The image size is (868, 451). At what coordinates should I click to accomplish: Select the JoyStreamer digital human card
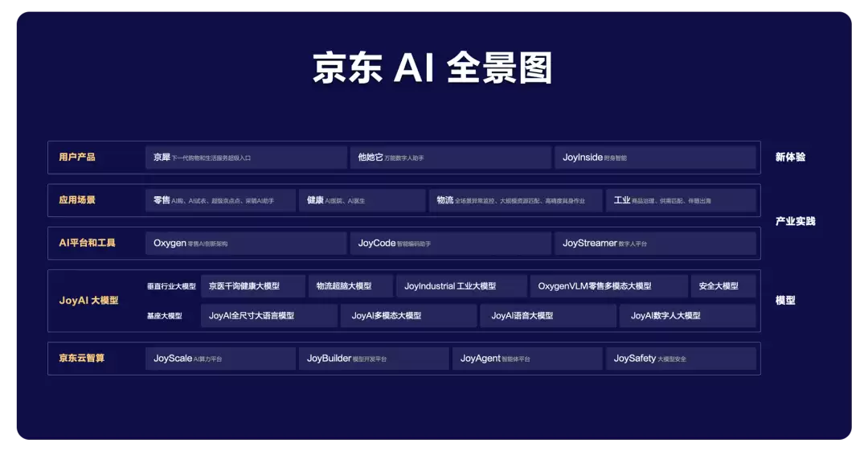(x=656, y=244)
